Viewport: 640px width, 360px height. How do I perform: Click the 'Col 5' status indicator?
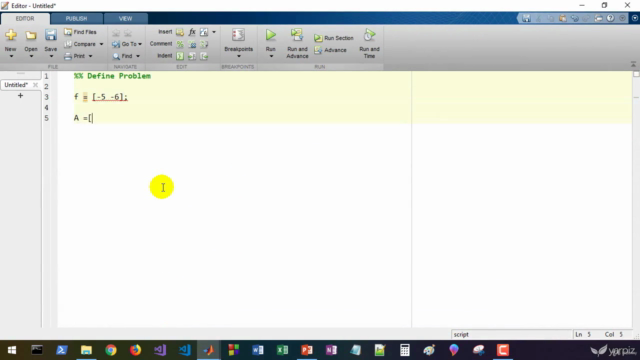coord(613,334)
